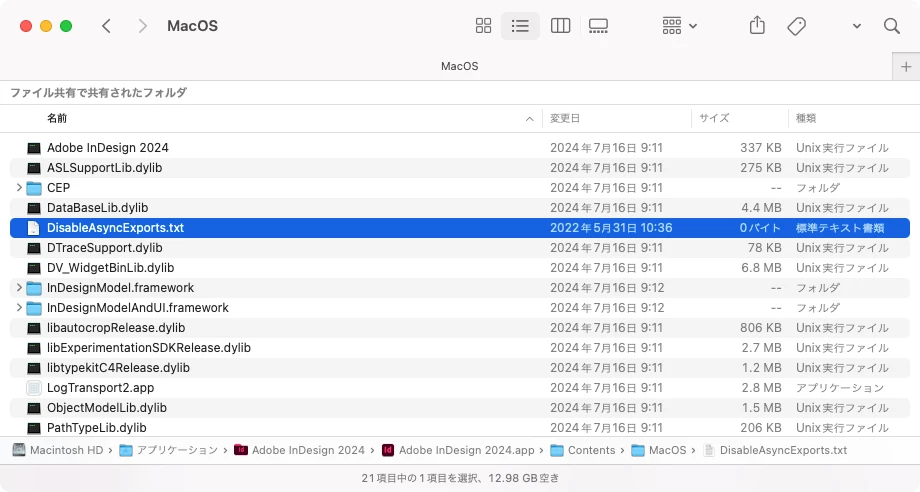
Task: Select the DTraceSupport.dylib file name
Action: point(104,247)
